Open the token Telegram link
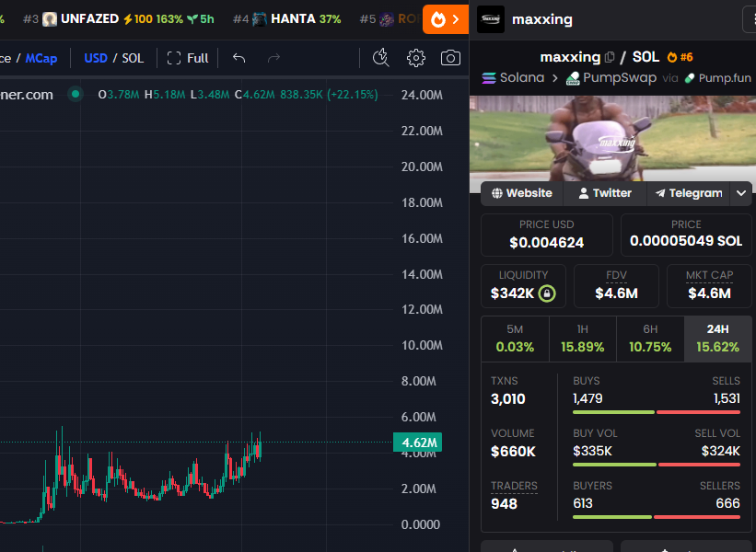Viewport: 756px width, 552px height. click(689, 193)
